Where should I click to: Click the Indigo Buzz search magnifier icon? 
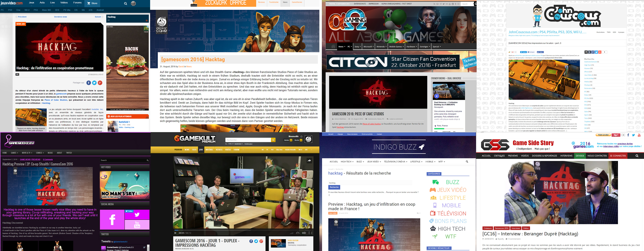tap(467, 162)
